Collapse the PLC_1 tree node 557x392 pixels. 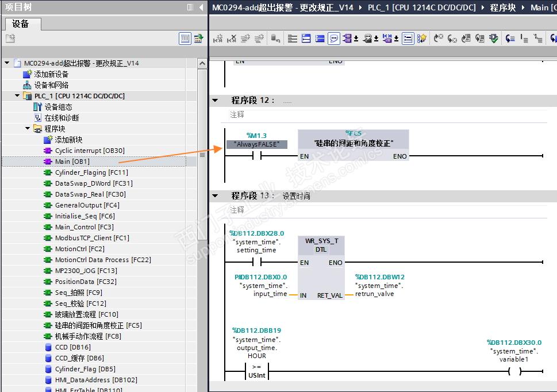point(17,95)
